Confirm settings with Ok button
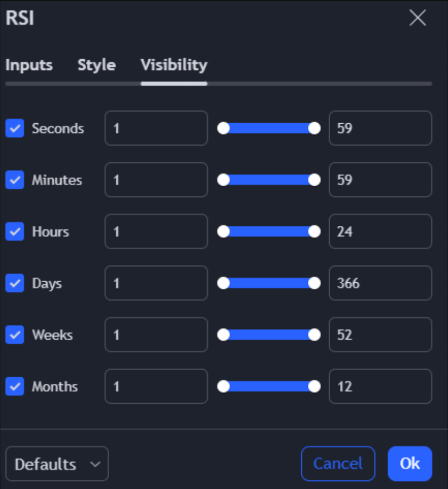The height and width of the screenshot is (489, 448). click(410, 463)
